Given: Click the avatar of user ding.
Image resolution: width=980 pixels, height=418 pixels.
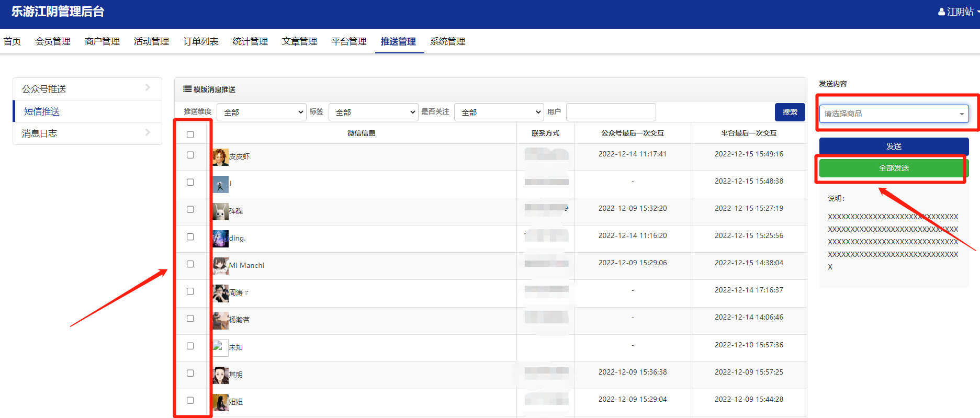Looking at the screenshot, I should 220,239.
